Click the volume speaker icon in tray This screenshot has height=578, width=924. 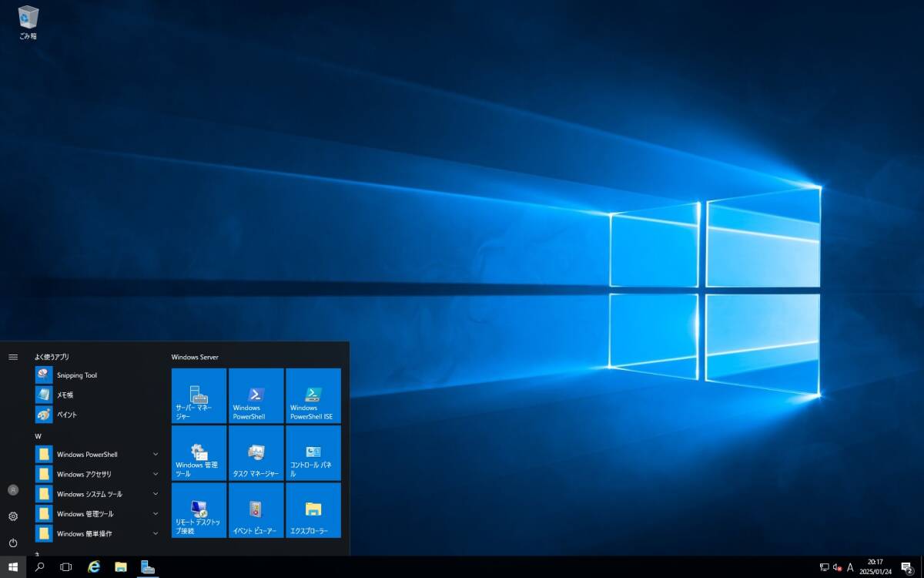coord(837,567)
